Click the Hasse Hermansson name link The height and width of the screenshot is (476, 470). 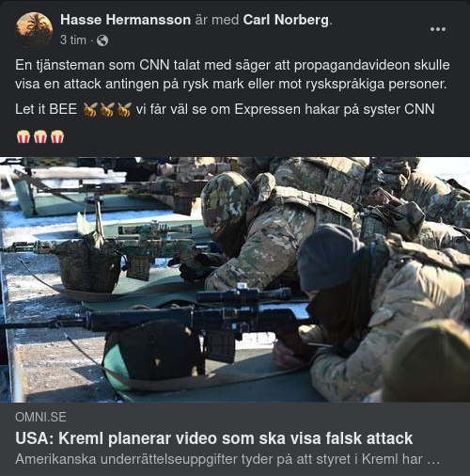click(126, 20)
